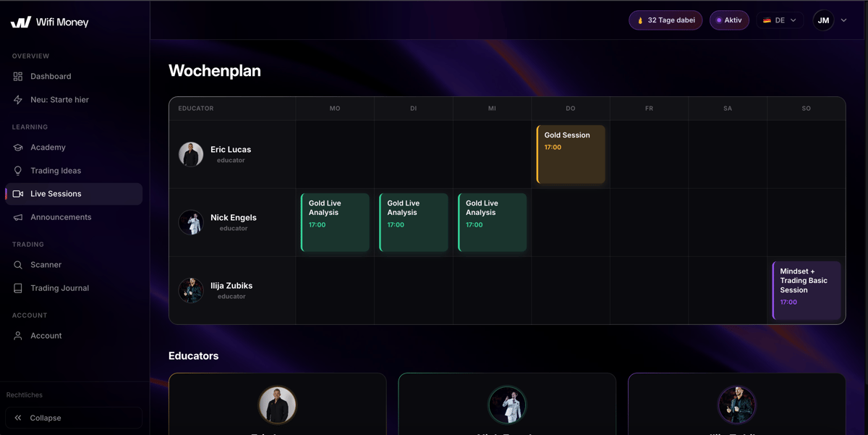Click the Wochenplan heading
Viewport: 868px width, 435px height.
pos(215,71)
